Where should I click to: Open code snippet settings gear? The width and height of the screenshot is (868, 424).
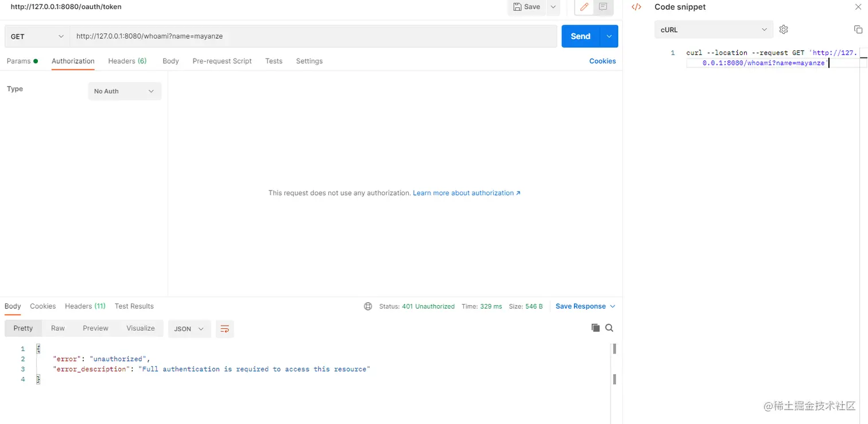[x=784, y=29]
